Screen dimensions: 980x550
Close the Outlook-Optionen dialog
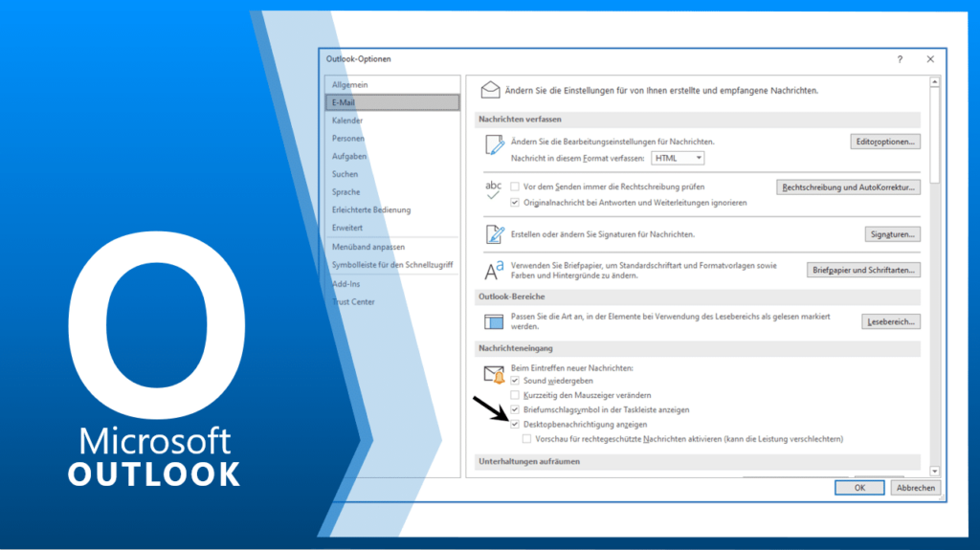pos(930,59)
